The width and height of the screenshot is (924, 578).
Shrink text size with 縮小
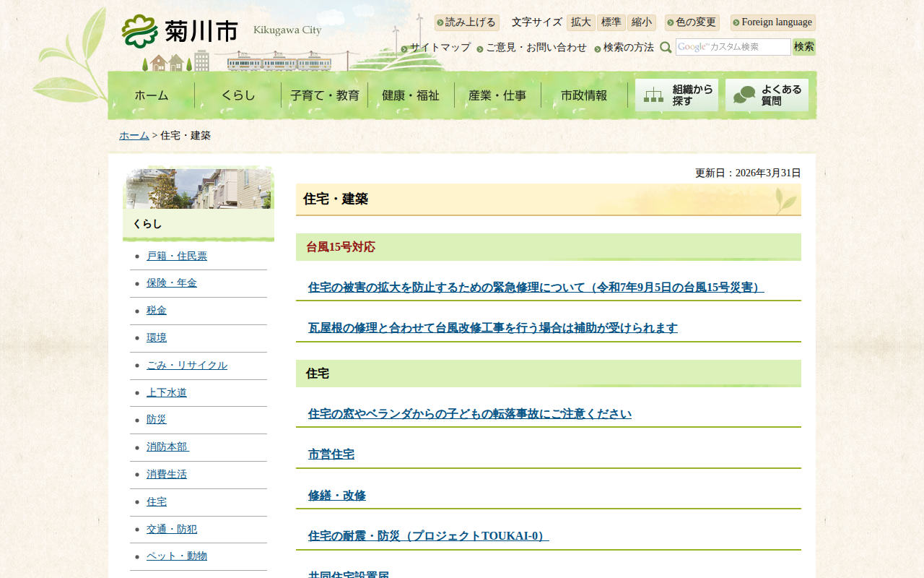[641, 22]
